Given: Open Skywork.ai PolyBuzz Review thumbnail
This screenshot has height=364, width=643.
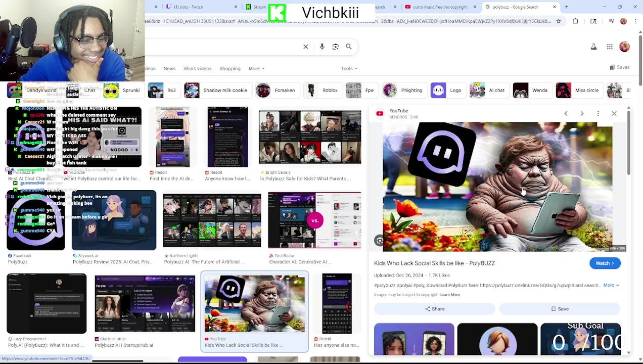Looking at the screenshot, I should 114,220.
